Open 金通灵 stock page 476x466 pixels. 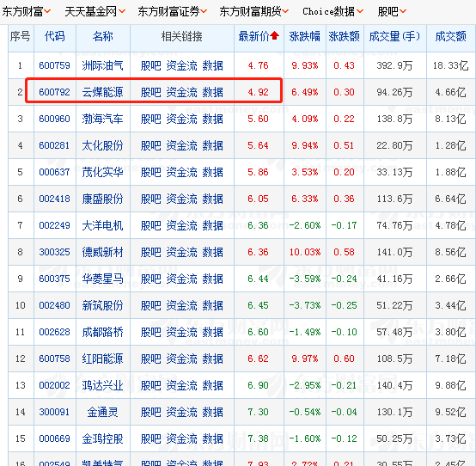pos(102,412)
